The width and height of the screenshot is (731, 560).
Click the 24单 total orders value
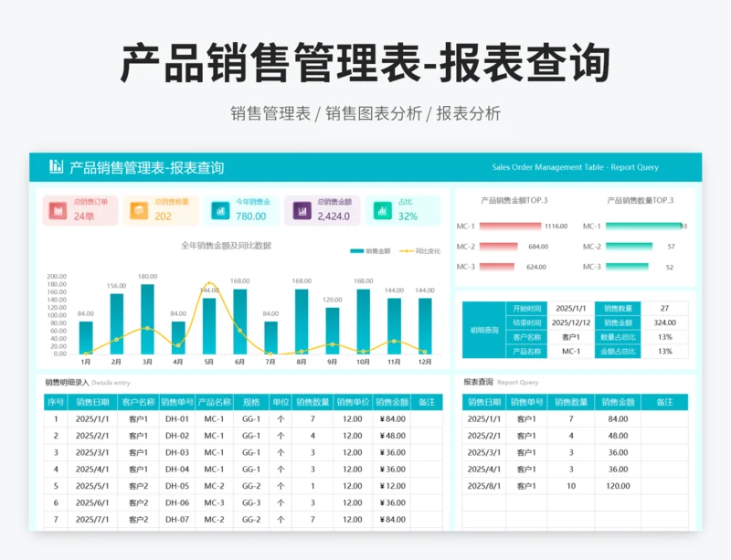tap(84, 217)
